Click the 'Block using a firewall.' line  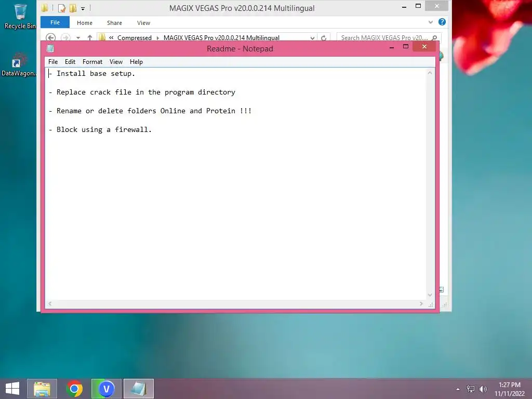[100, 129]
